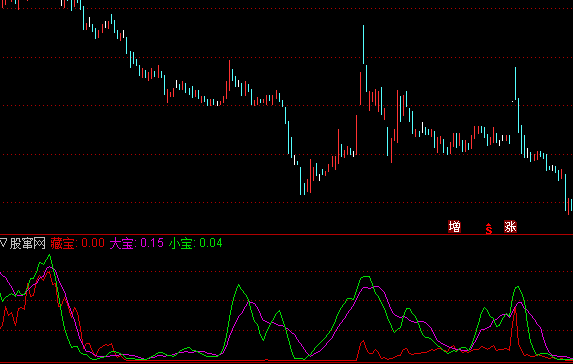Click the 涨 event marker icon
573x364 pixels.
pyautogui.click(x=510, y=227)
